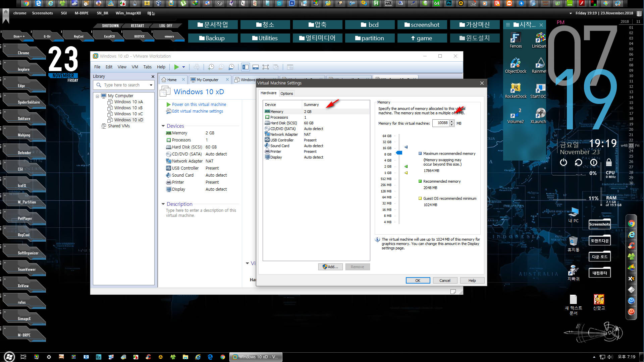Select Network Adapter in device list

click(316, 134)
